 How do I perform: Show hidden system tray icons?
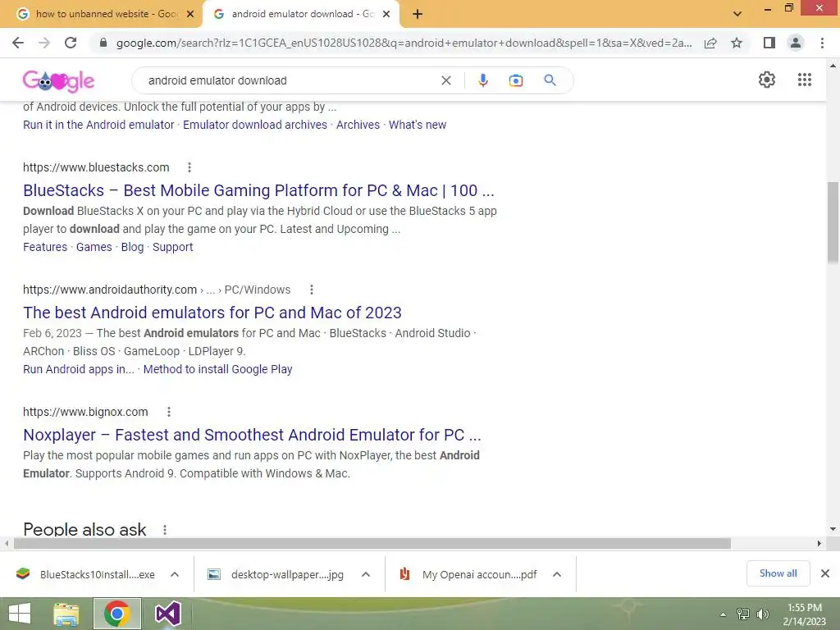pyautogui.click(x=723, y=614)
